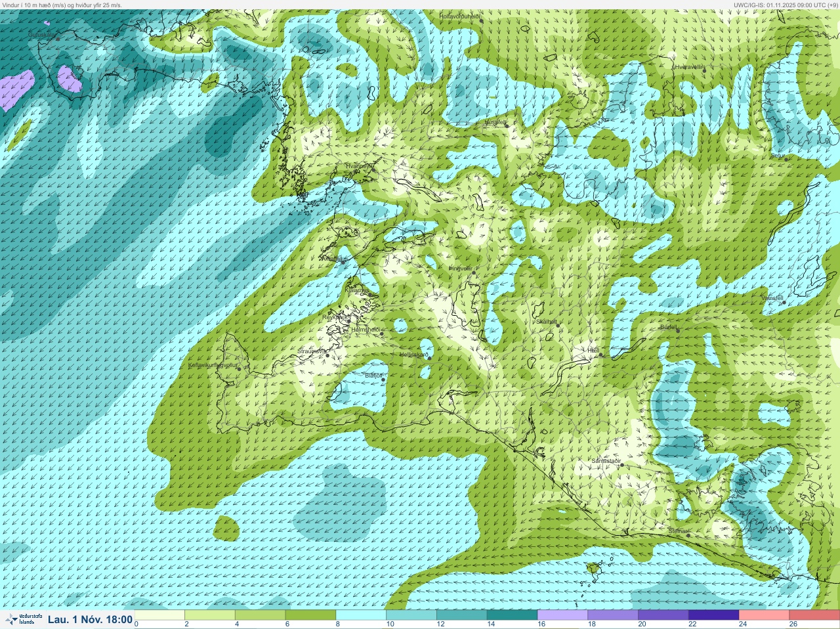Select the 6–8 m/s legend swatch
Image resolution: width=840 pixels, height=629 pixels.
[310, 615]
